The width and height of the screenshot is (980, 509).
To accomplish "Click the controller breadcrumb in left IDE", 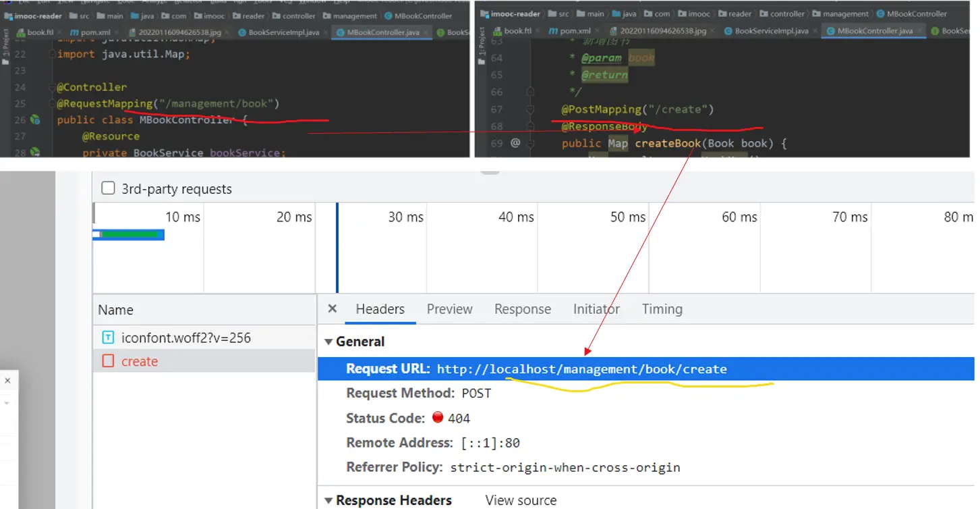I will (x=293, y=16).
